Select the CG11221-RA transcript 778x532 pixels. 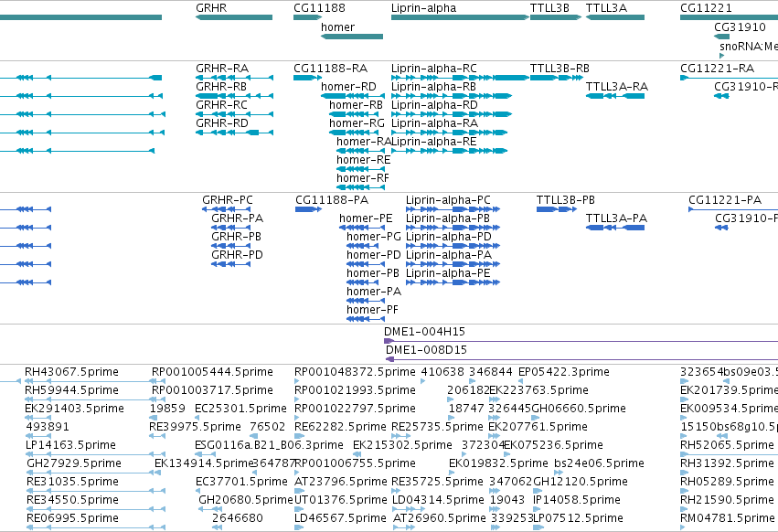coord(729,78)
